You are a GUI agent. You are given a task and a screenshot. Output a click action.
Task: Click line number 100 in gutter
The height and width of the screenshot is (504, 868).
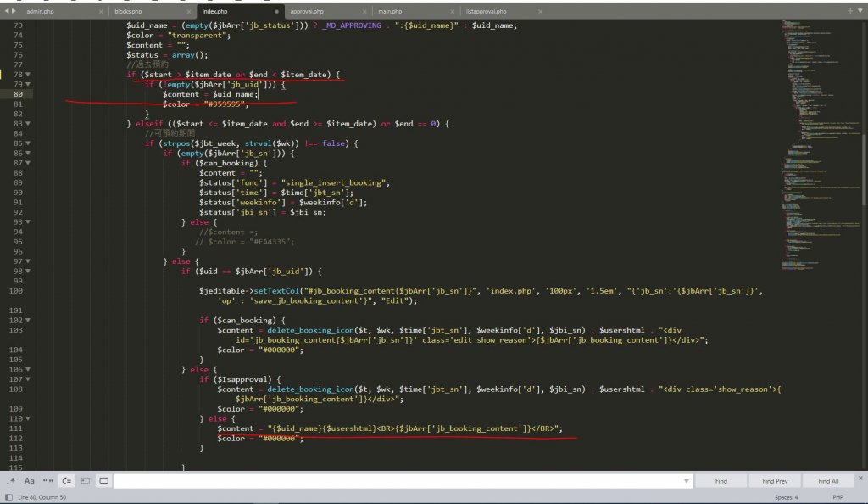(15, 291)
